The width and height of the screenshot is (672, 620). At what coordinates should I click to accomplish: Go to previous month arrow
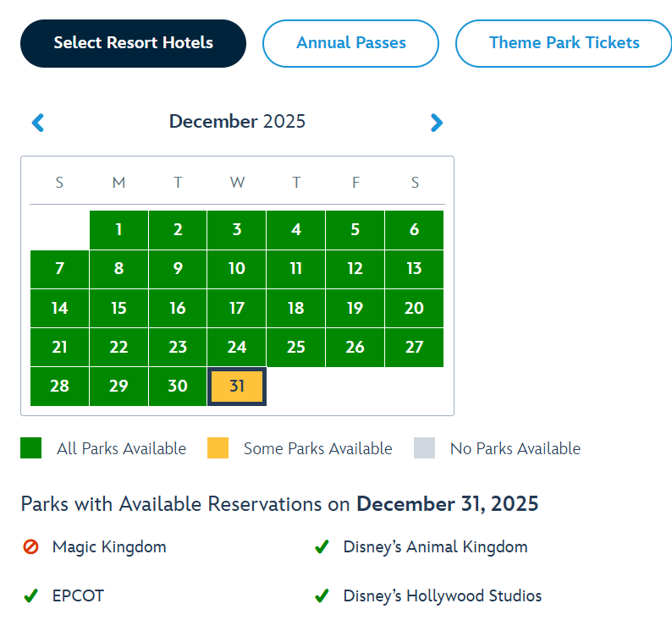pos(38,123)
